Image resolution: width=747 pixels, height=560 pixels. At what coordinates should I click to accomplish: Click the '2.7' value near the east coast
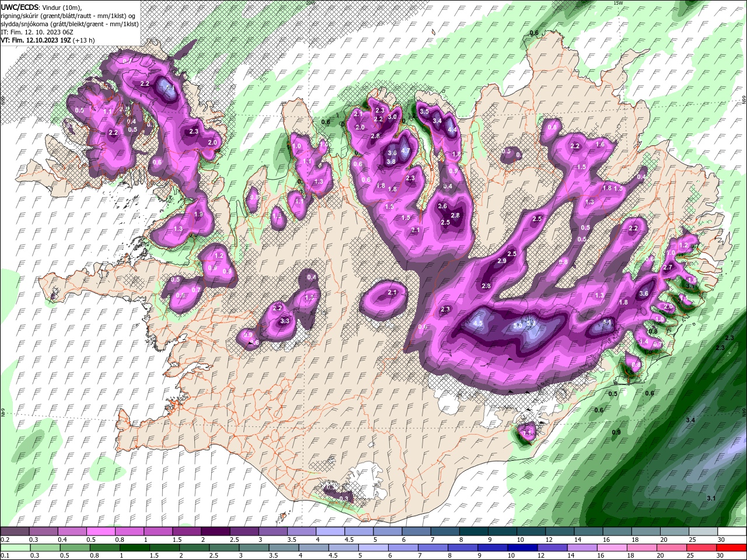click(669, 267)
